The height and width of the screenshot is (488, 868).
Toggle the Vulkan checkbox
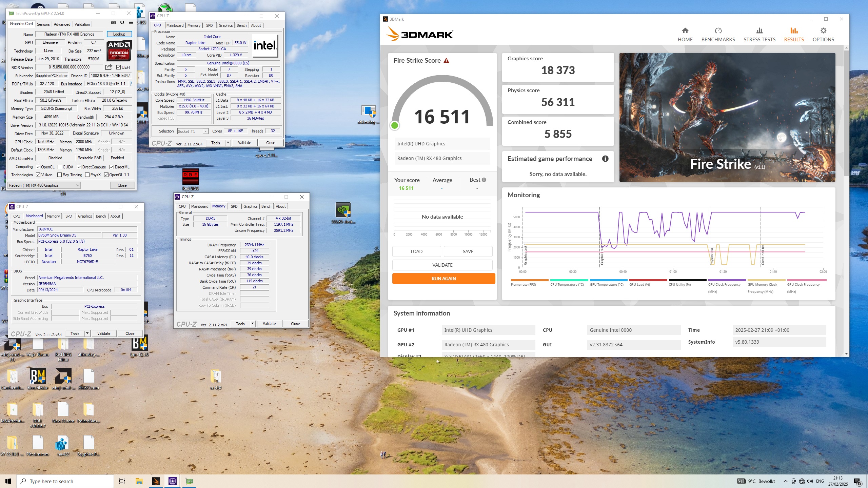pos(38,175)
